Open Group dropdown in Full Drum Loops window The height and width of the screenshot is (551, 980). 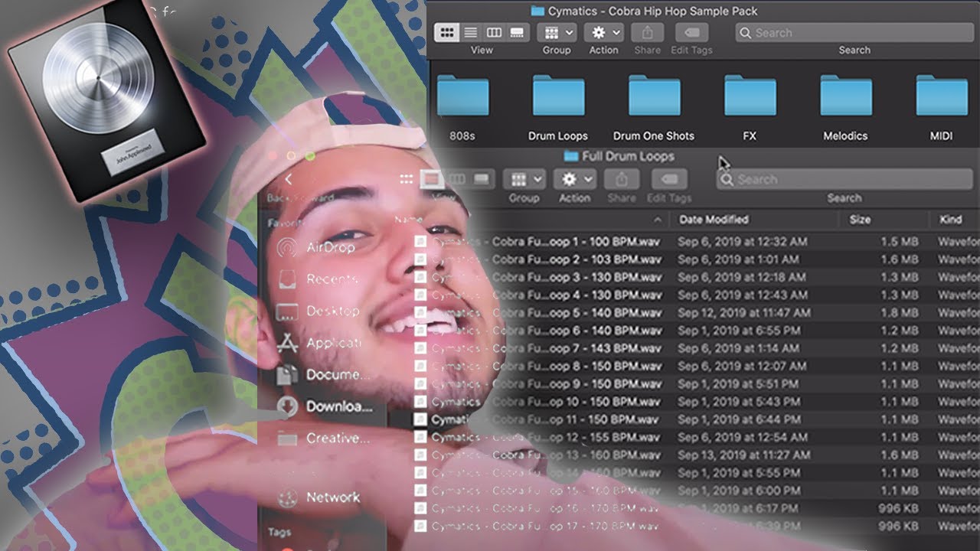tap(524, 180)
